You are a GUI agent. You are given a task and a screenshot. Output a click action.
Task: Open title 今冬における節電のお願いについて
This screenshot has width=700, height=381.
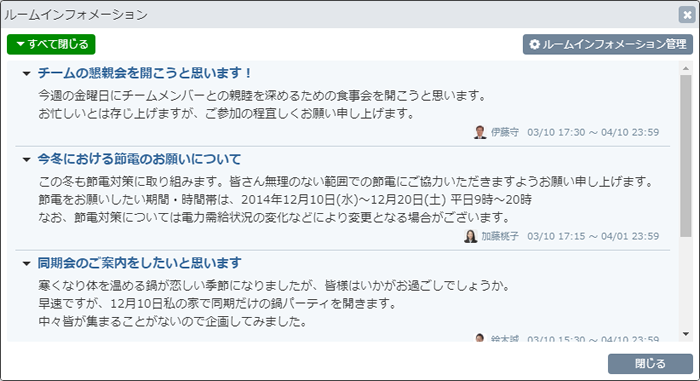139,159
